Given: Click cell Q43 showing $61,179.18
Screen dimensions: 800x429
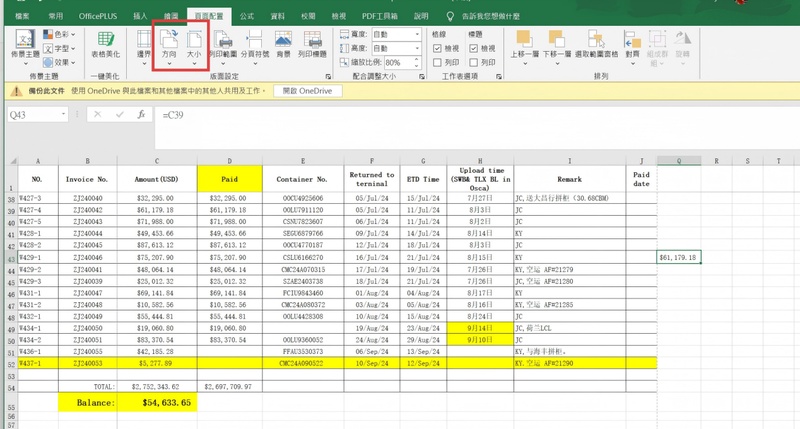Looking at the screenshot, I should pos(679,258).
